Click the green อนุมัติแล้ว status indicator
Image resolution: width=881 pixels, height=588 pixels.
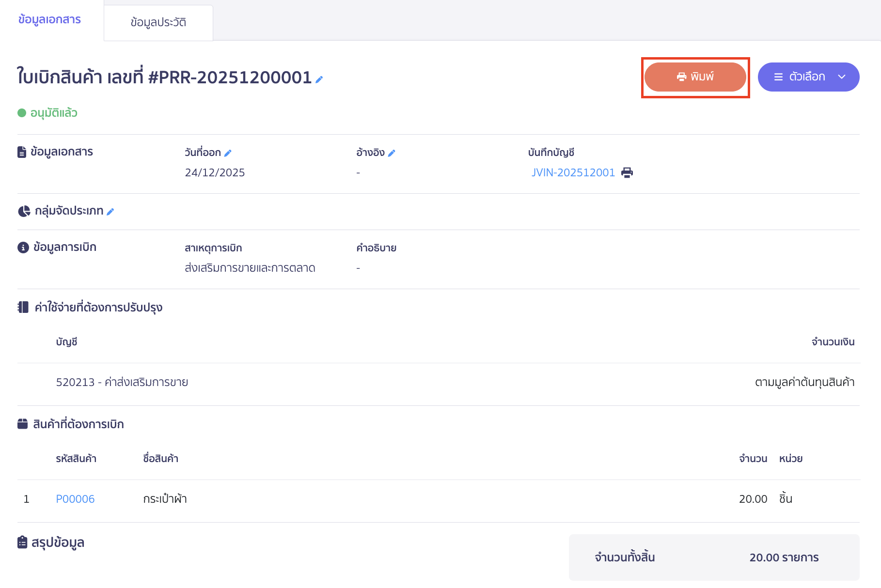47,113
